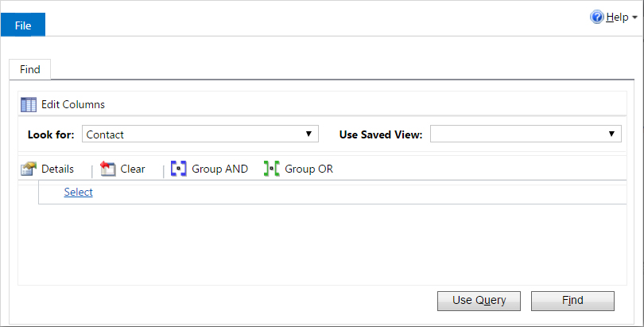Switch to the Find tab

click(30, 69)
